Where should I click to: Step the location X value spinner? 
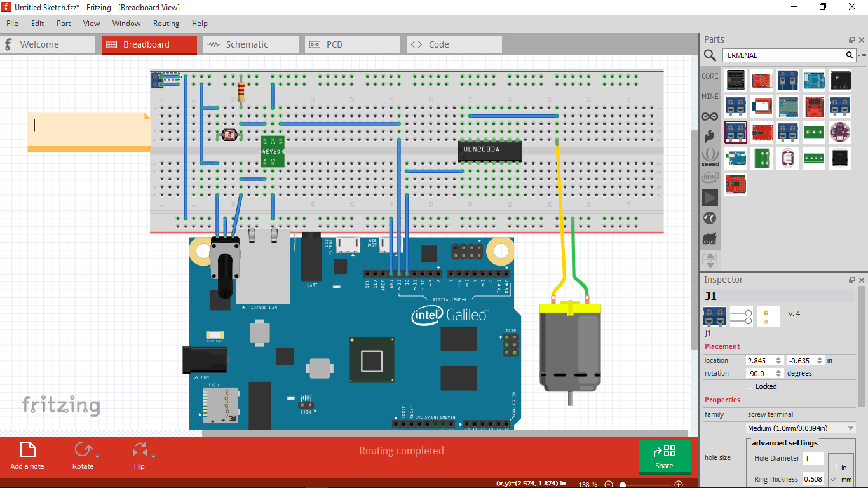[x=778, y=360]
